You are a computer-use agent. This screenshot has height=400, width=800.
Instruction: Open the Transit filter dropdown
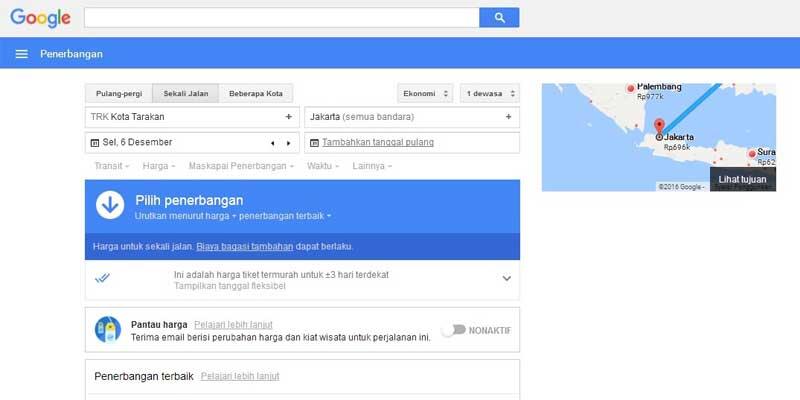click(112, 166)
